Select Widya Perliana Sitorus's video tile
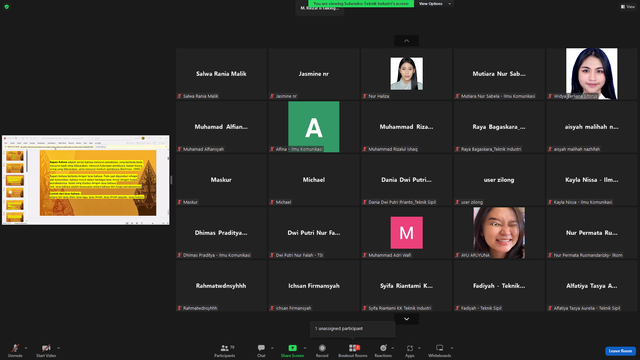Screen dimensions: 640x360 tap(591, 73)
